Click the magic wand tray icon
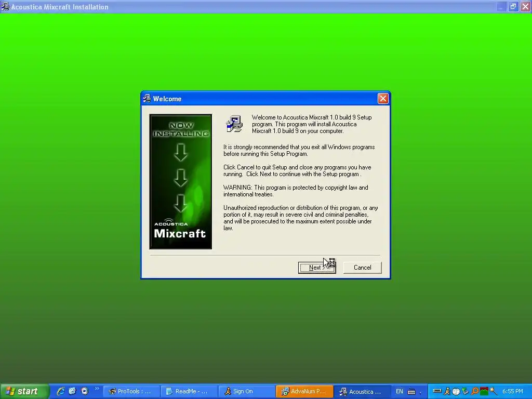 pyautogui.click(x=494, y=392)
